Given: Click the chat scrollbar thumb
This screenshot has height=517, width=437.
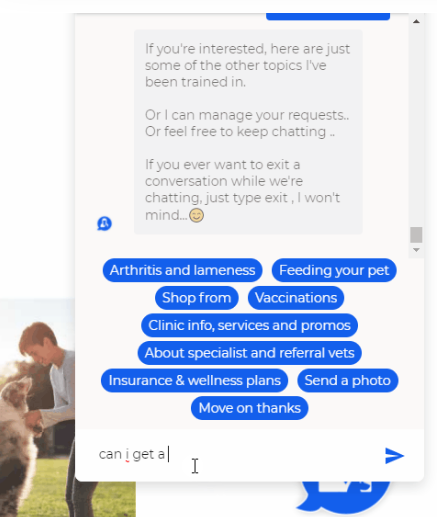Looking at the screenshot, I should 416,235.
